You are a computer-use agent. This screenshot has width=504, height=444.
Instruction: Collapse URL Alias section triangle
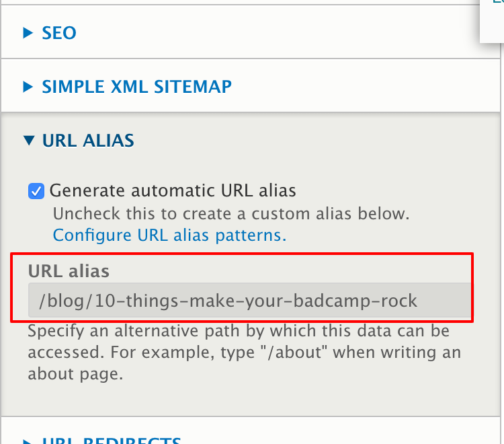click(28, 140)
